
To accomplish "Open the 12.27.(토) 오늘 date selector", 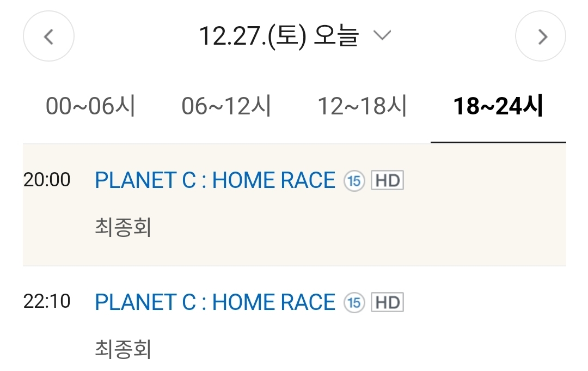I will point(279,36).
